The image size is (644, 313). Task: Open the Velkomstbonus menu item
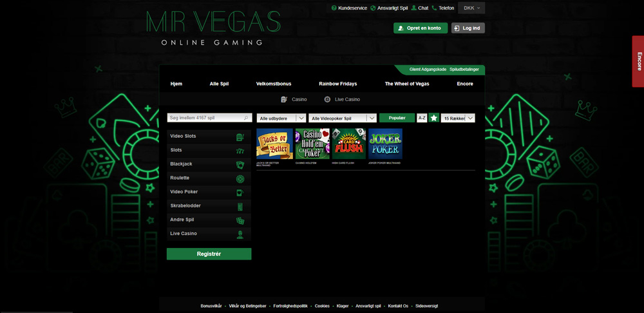tap(274, 84)
